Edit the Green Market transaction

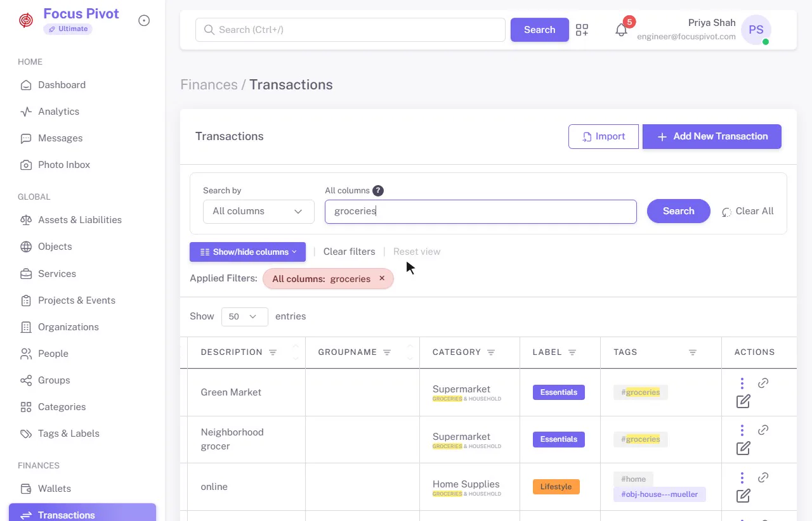point(743,401)
